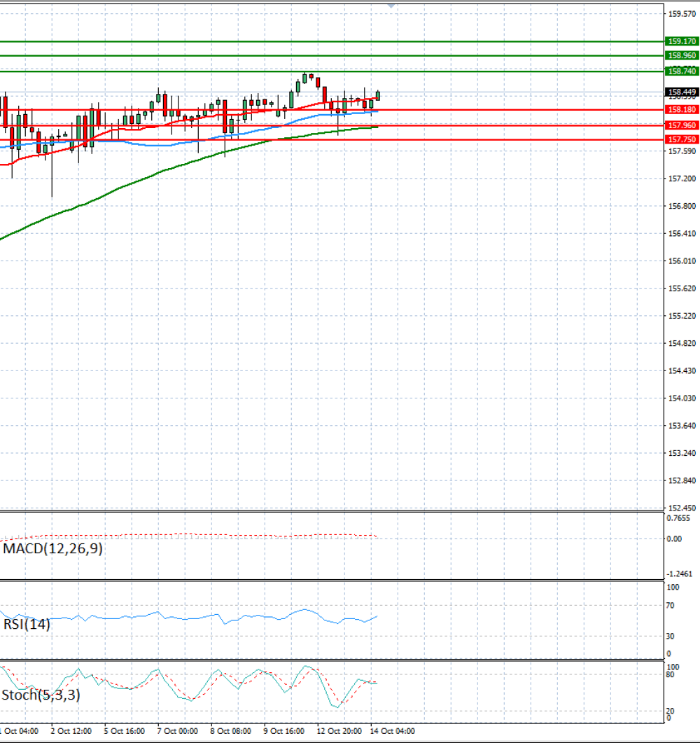This screenshot has width=700, height=743.
Task: Click the Stochastic scale level 20
Action: [670, 711]
